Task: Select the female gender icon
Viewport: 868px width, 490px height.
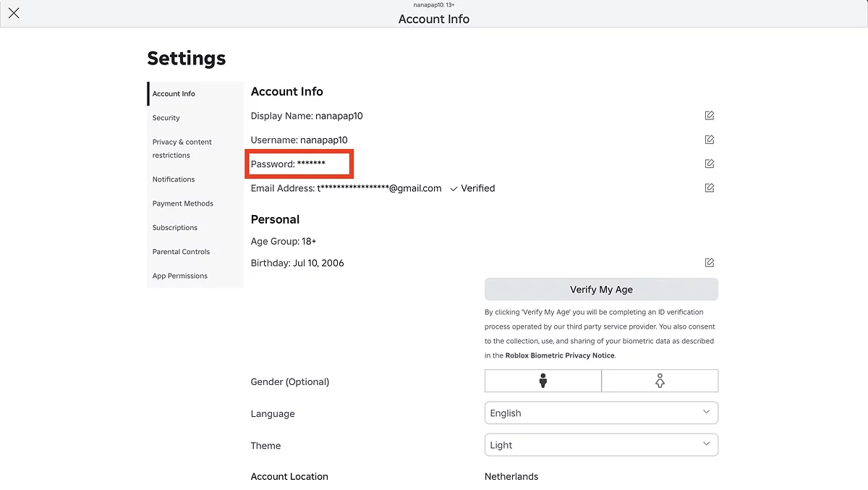Action: pyautogui.click(x=660, y=381)
